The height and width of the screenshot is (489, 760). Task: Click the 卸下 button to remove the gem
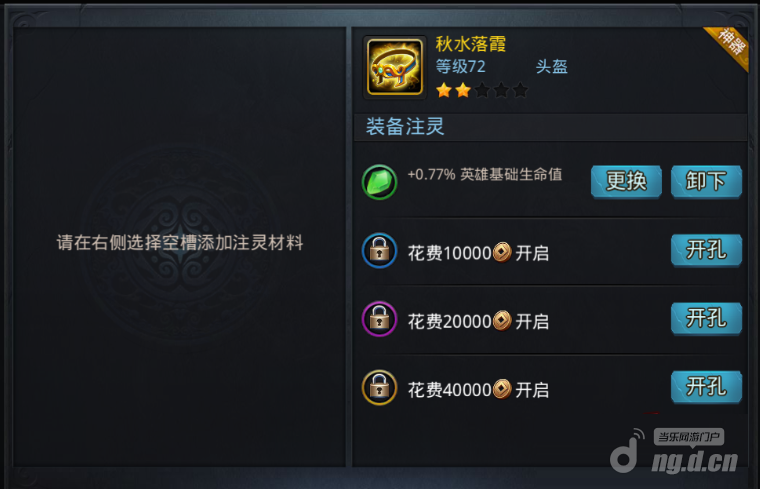(x=706, y=182)
